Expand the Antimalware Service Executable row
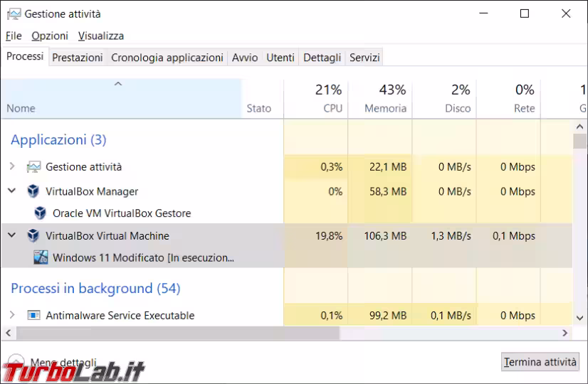Image resolution: width=588 pixels, height=384 pixels. click(x=11, y=315)
